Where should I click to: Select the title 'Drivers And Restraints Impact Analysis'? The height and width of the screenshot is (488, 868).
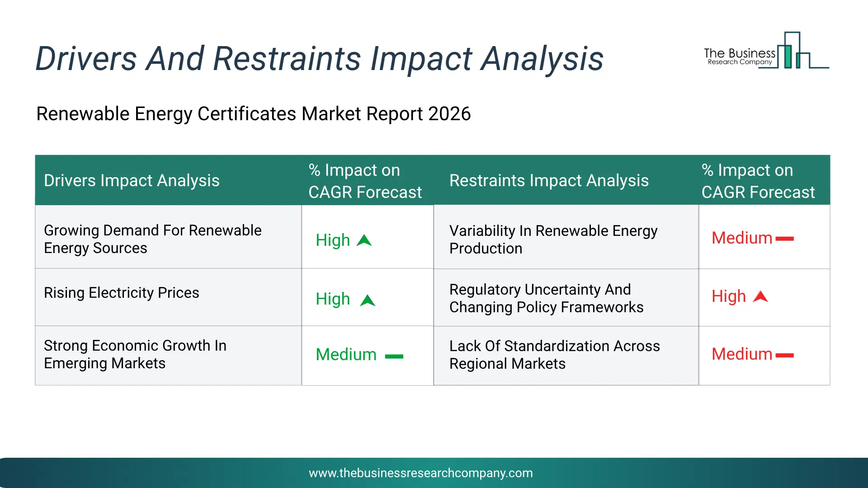coord(319,59)
